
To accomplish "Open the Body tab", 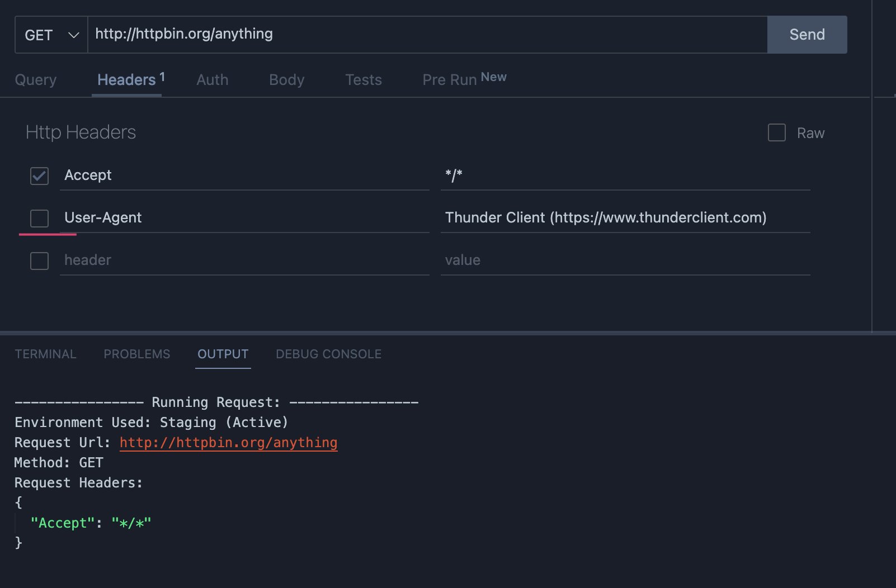I will pos(286,80).
